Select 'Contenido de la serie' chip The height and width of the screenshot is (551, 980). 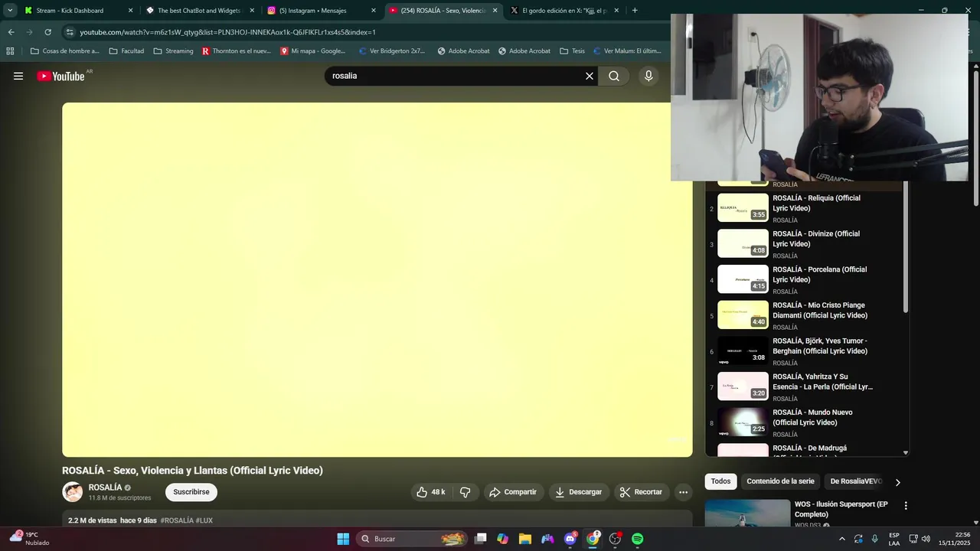pos(780,481)
